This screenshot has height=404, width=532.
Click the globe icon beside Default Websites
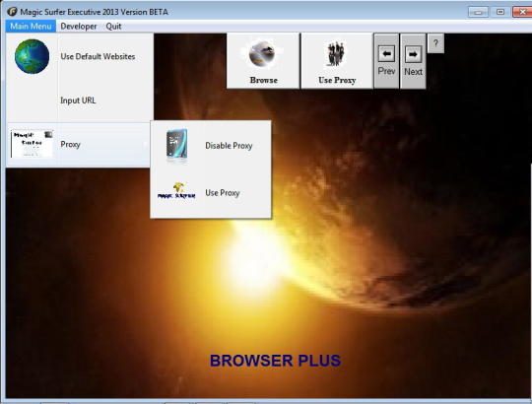32,56
